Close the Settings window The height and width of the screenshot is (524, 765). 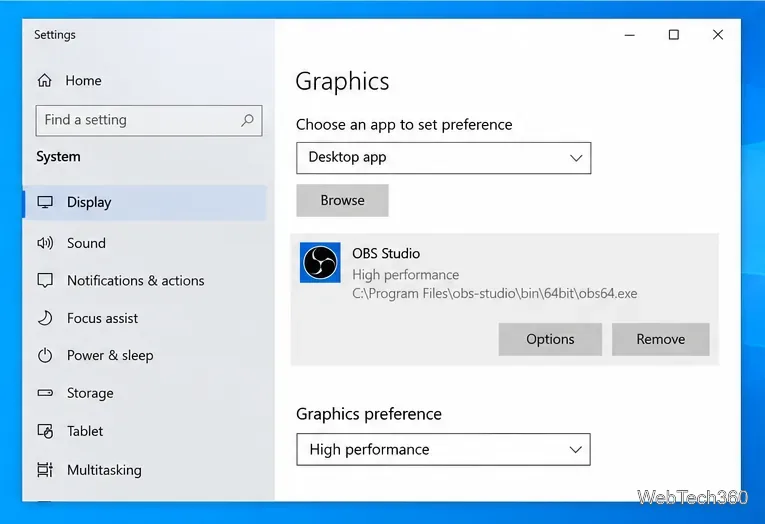click(x=718, y=35)
